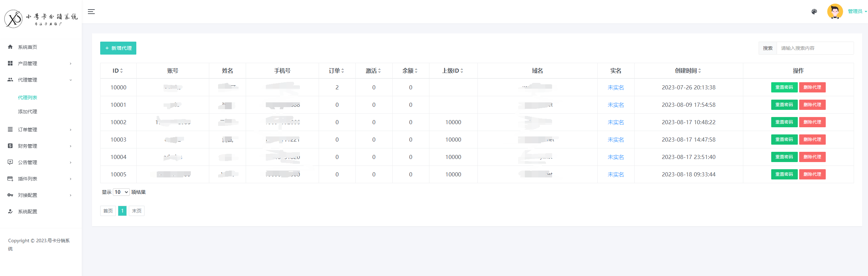Expand the 财务管理 menu chevron
Screen dimensions: 868x276
[x=71, y=146]
